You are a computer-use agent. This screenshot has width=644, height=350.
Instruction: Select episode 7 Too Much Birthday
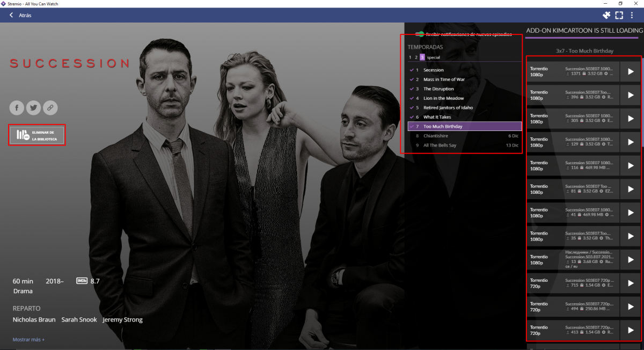click(x=465, y=126)
